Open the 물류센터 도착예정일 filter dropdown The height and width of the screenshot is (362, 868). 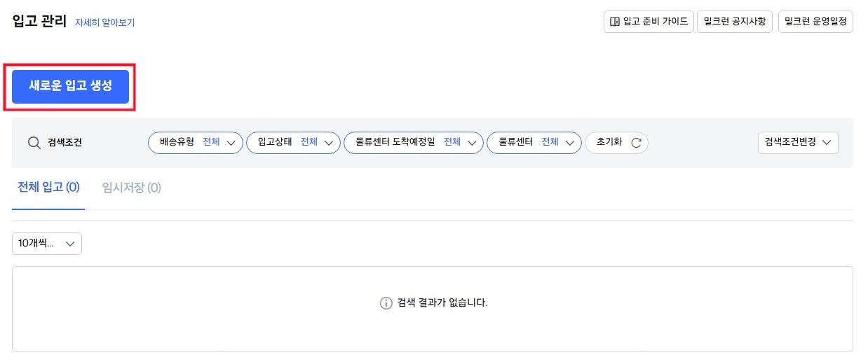tap(414, 143)
